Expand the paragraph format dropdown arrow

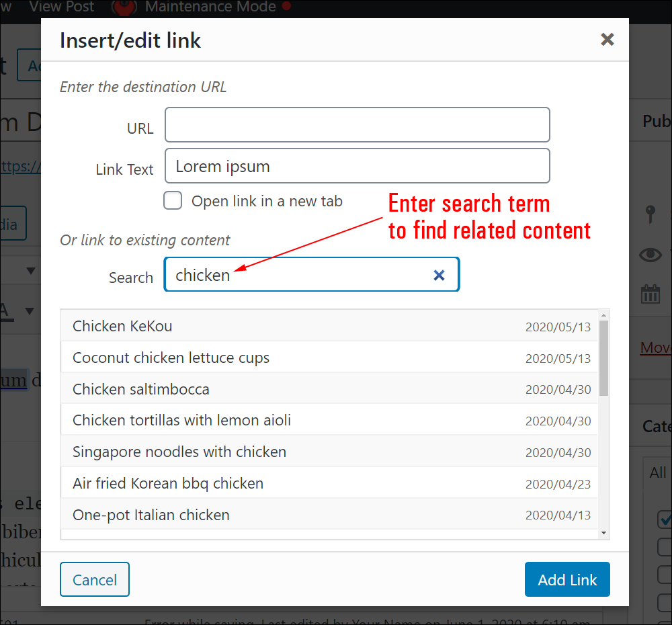point(30,271)
